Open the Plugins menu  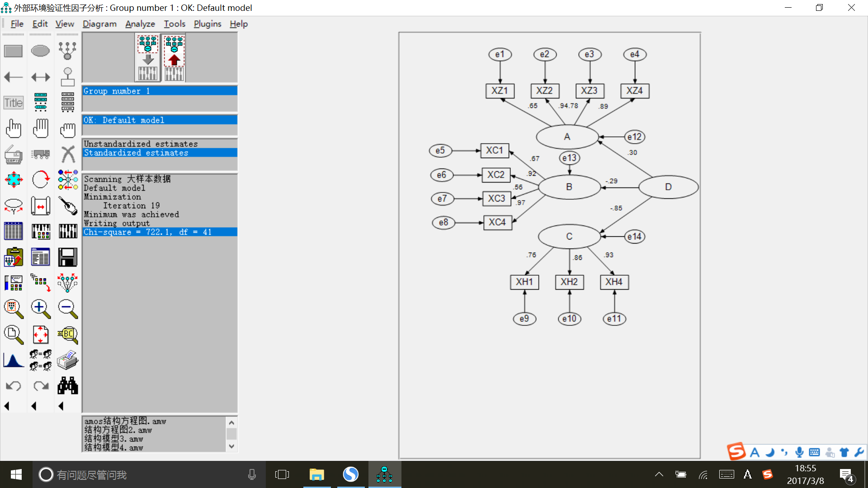[207, 24]
